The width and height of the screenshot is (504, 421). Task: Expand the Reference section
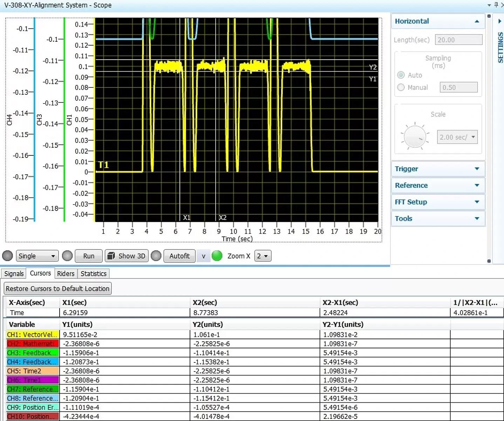pyautogui.click(x=438, y=185)
